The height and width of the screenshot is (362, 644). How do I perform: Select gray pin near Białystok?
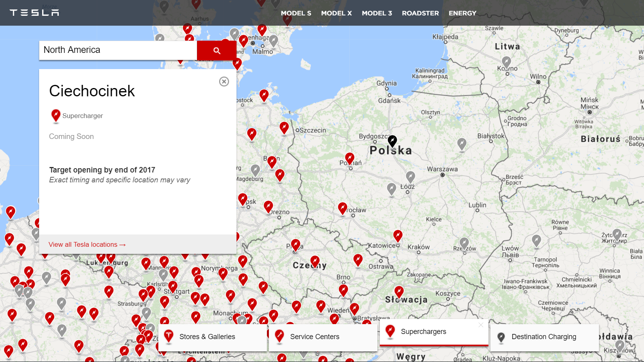pos(462,144)
